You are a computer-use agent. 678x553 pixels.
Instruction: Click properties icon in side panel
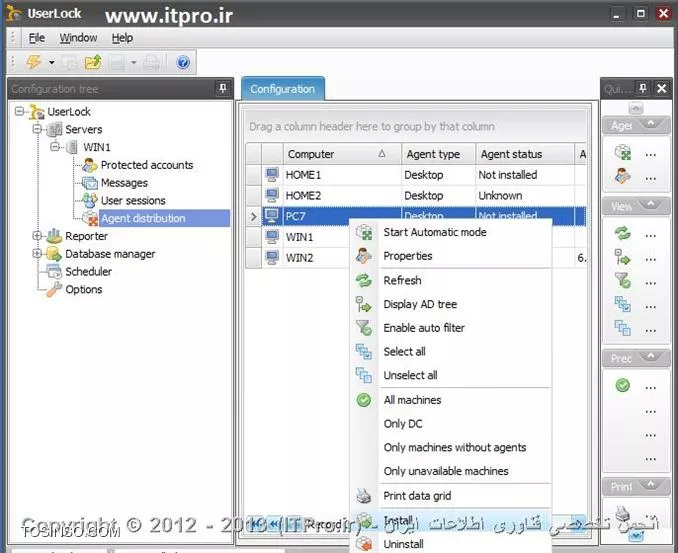pyautogui.click(x=623, y=176)
